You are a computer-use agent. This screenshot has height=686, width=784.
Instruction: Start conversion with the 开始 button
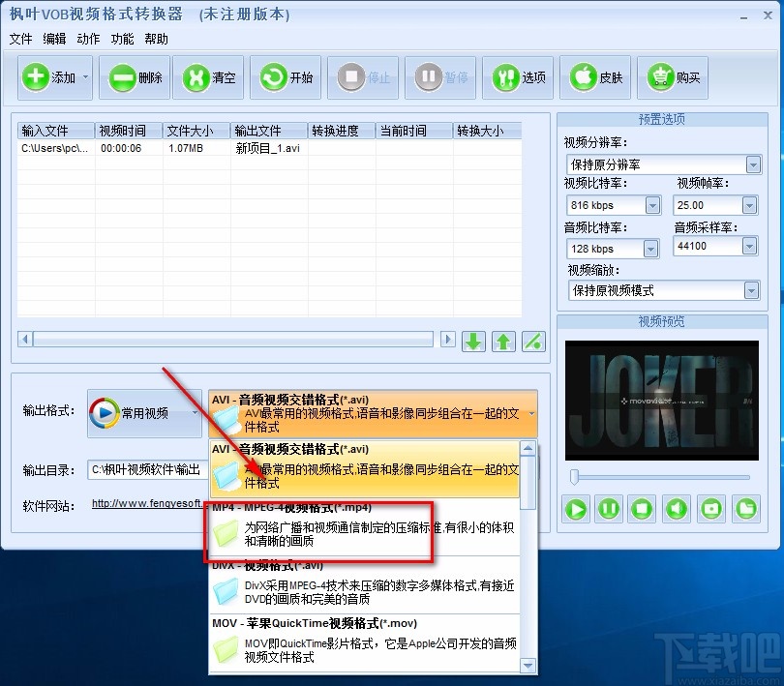click(x=286, y=77)
